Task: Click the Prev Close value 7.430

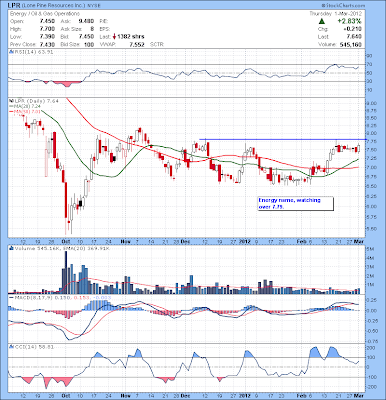Action: click(47, 44)
